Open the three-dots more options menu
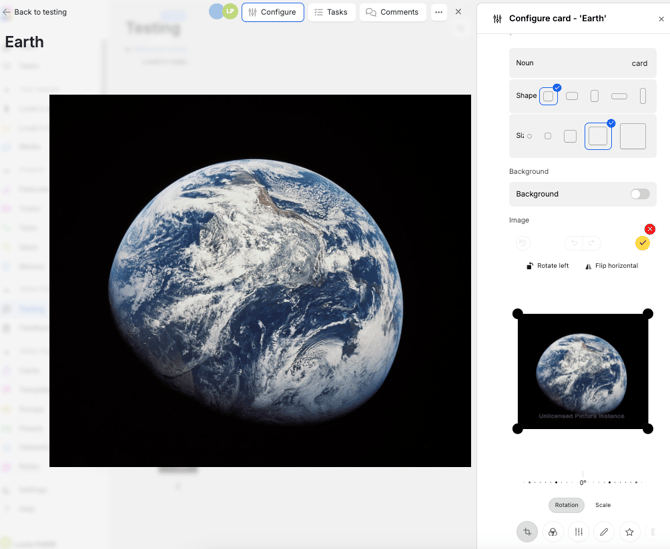Image resolution: width=670 pixels, height=549 pixels. [x=439, y=12]
